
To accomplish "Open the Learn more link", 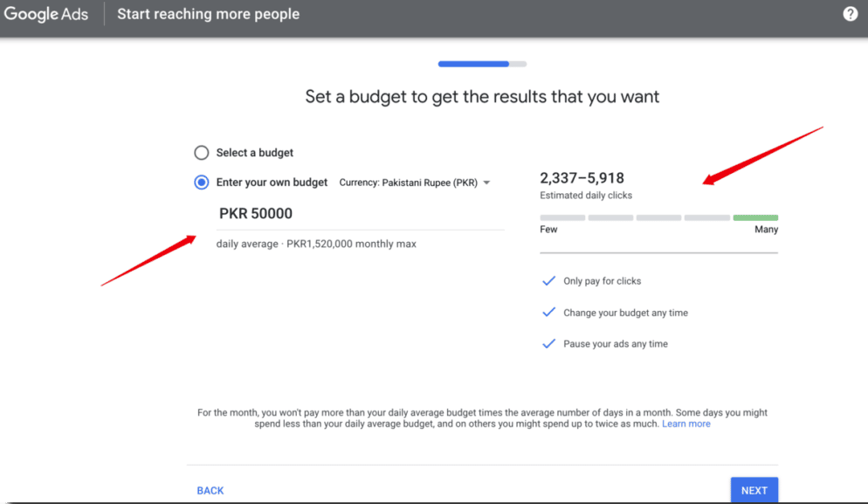I will pyautogui.click(x=685, y=424).
